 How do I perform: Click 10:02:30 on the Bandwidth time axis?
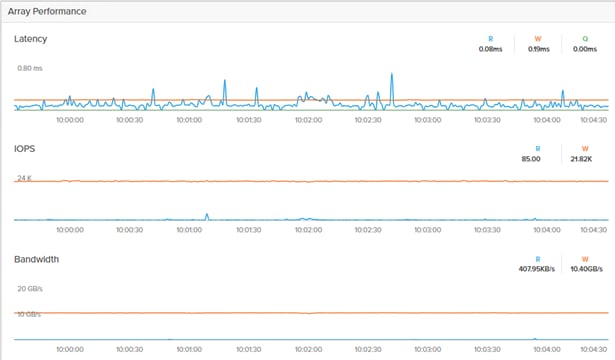[368, 349]
